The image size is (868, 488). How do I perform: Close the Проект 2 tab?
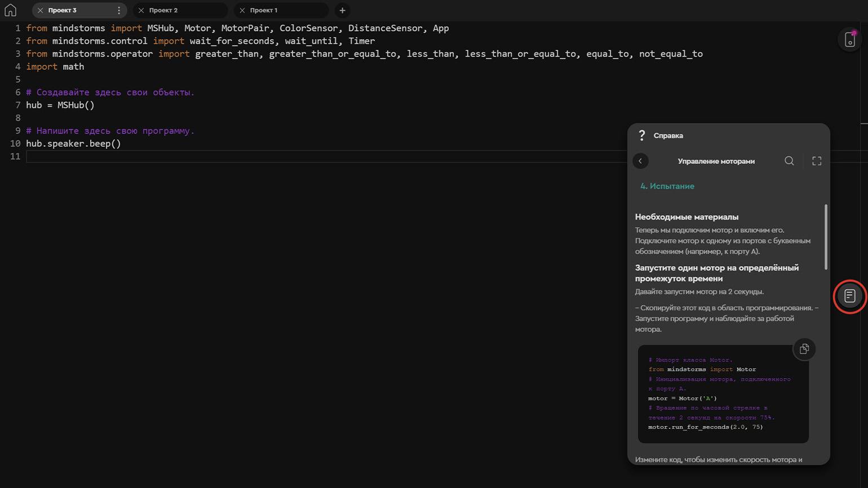click(141, 10)
